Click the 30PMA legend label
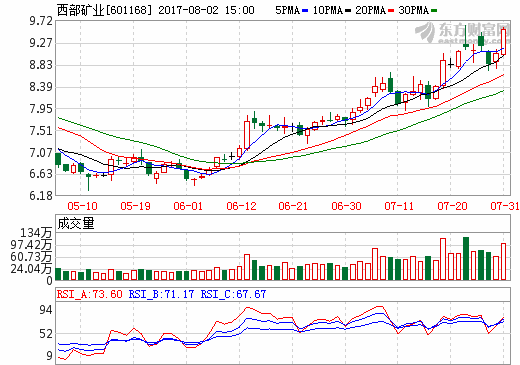The height and width of the screenshot is (365, 520). tap(414, 10)
